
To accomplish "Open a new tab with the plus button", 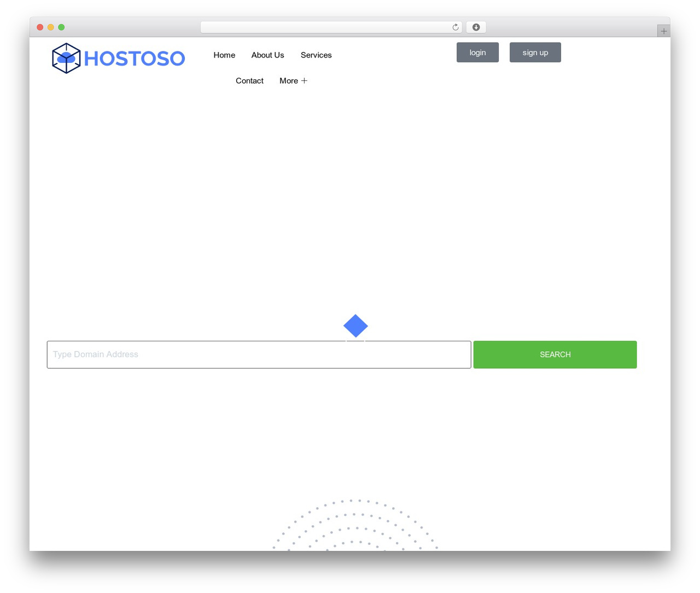I will [663, 31].
